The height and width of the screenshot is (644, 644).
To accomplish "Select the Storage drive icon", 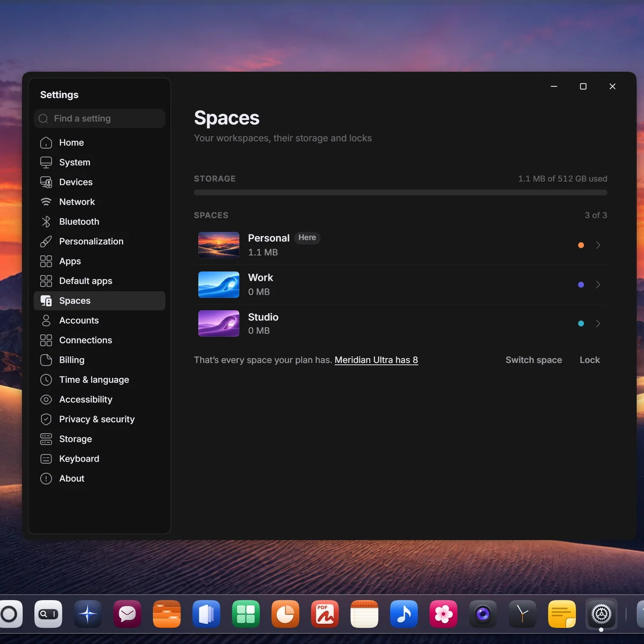I will [46, 439].
